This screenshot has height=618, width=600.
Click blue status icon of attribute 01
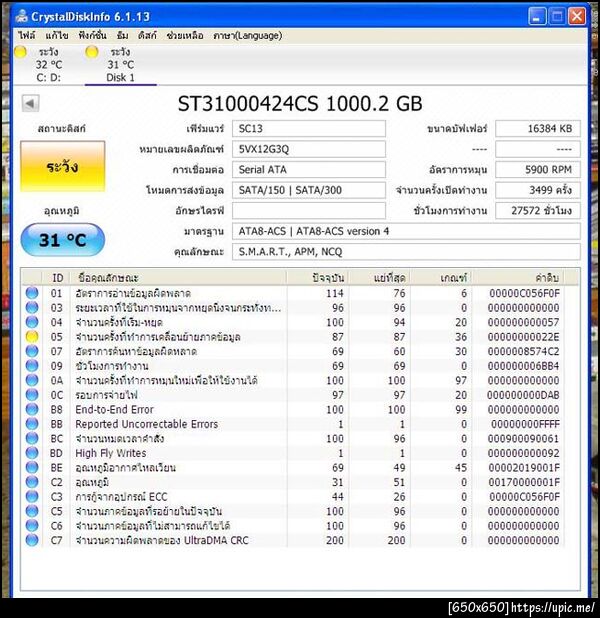coord(32,293)
